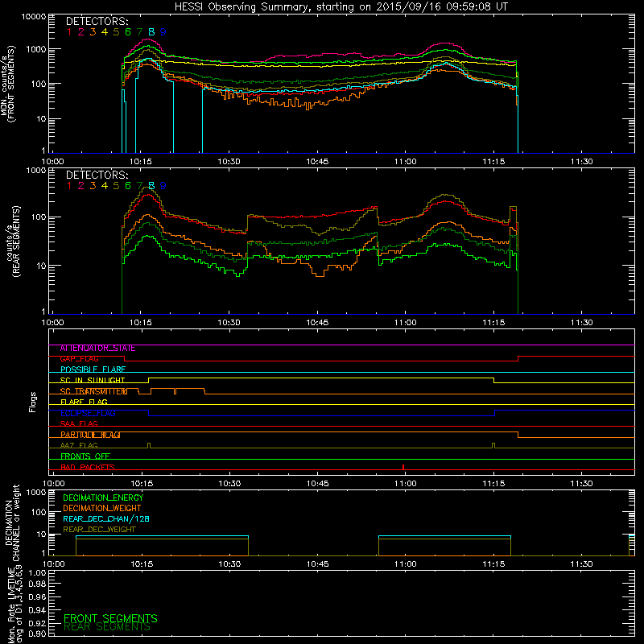Click the Mon. Rate LIVETIME axis title

click(x=15, y=605)
